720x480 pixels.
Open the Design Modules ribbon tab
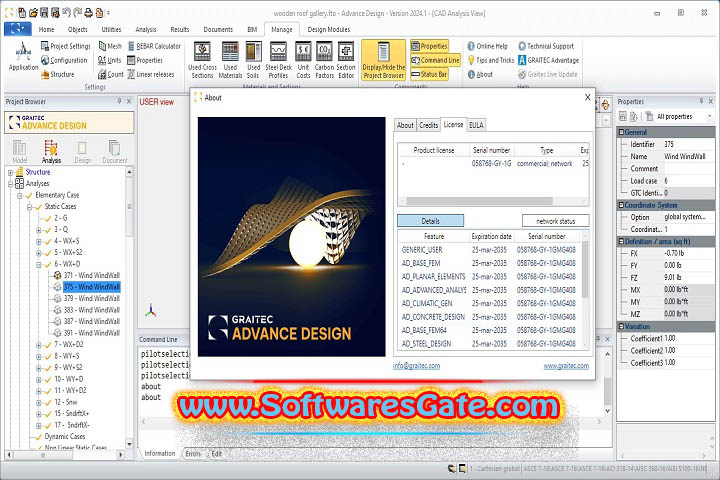point(329,29)
